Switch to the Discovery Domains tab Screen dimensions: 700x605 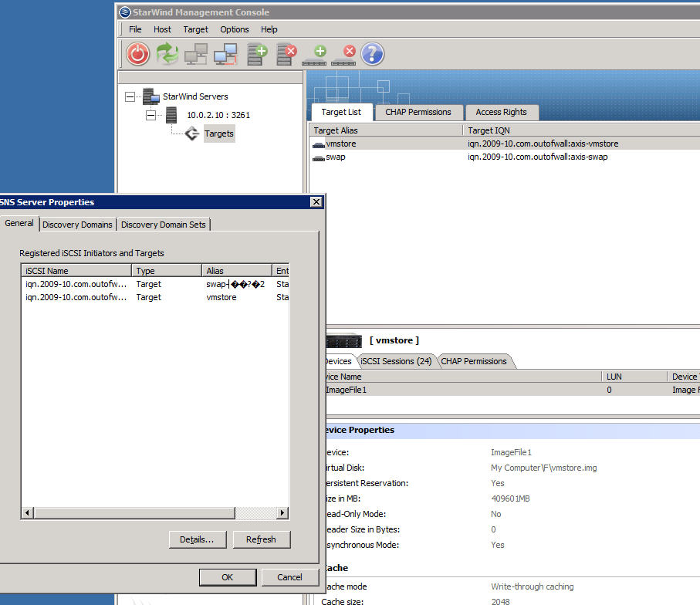[77, 225]
